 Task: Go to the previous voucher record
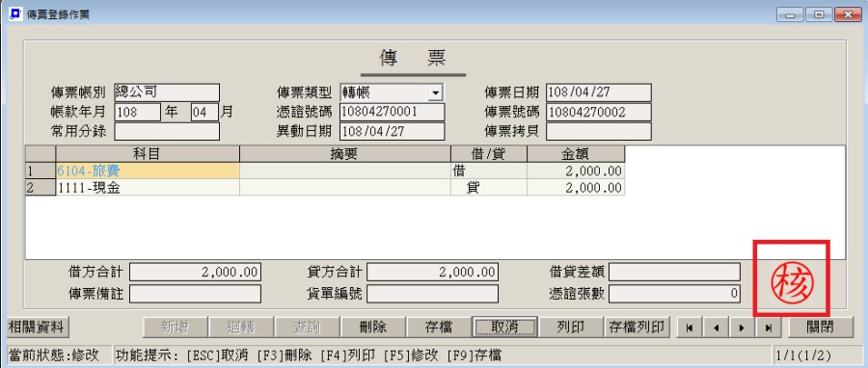716,328
